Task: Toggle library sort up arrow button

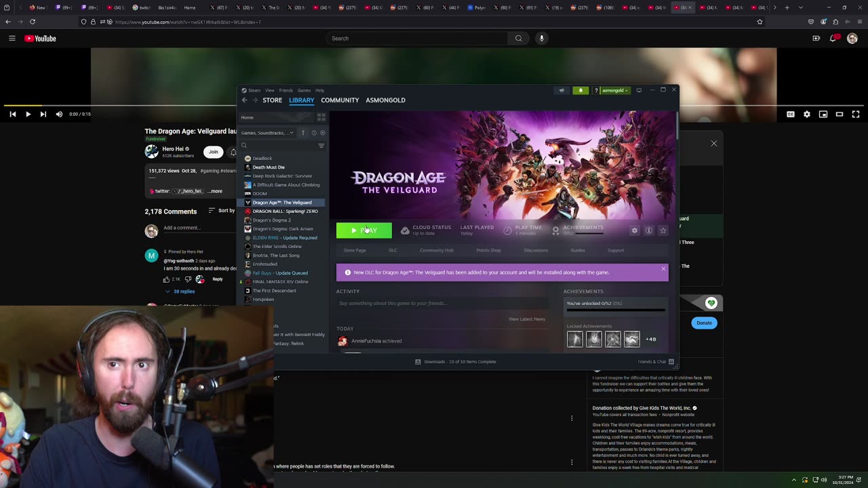Action: (303, 133)
